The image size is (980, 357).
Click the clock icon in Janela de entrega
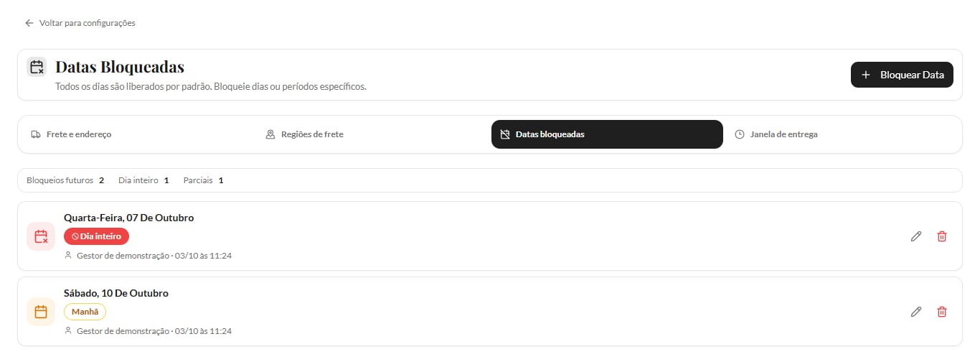pyautogui.click(x=740, y=134)
